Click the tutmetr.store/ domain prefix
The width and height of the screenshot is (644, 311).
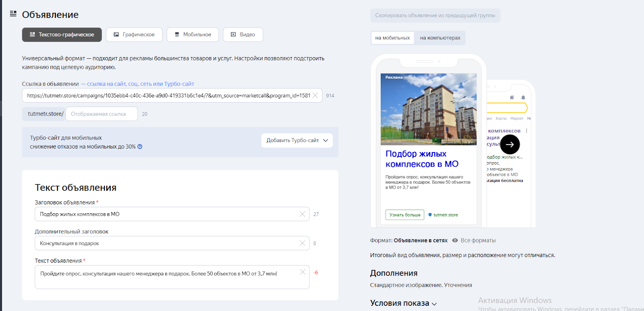(x=43, y=114)
